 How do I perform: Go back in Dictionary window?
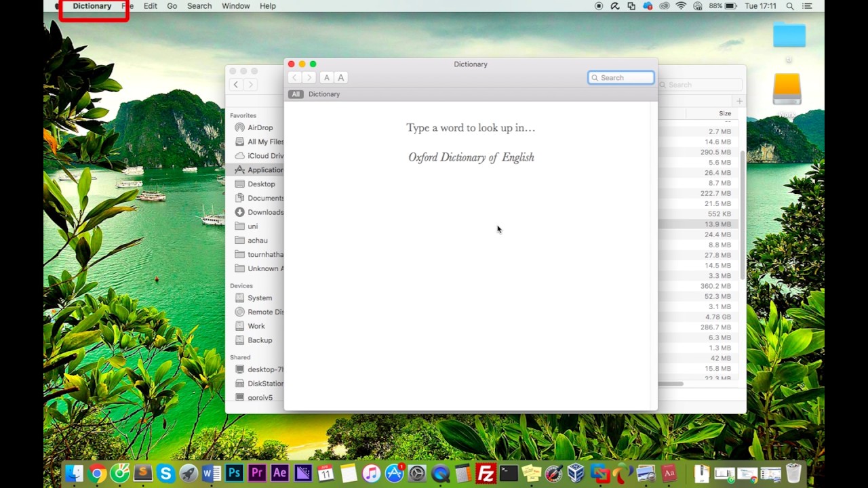tap(294, 78)
